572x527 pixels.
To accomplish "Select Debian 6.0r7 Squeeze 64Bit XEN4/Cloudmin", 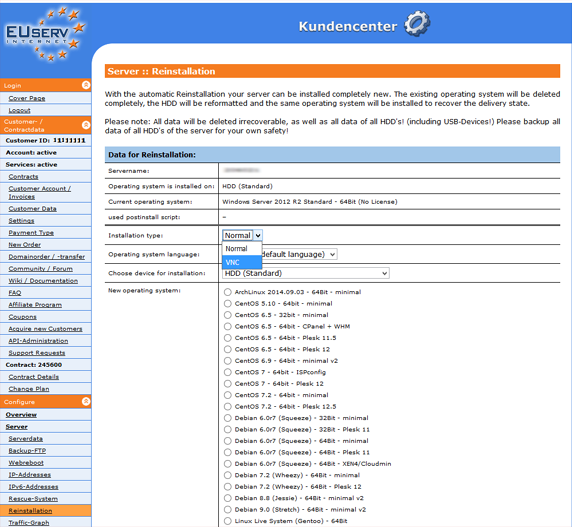I will [228, 464].
